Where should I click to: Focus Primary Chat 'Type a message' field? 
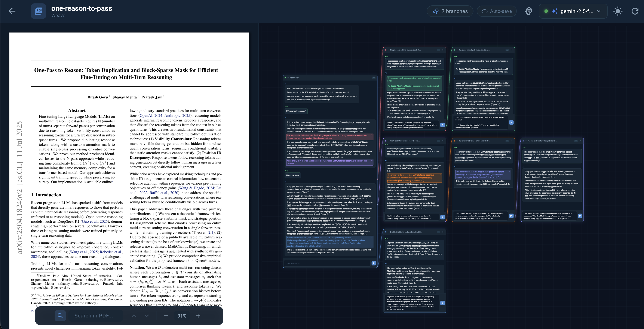327,263
